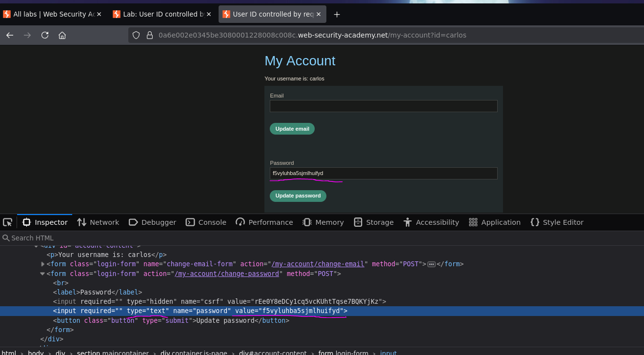Click 'Your username is: carlos' page text
Viewport: 644px width, 355px height.
click(x=294, y=79)
